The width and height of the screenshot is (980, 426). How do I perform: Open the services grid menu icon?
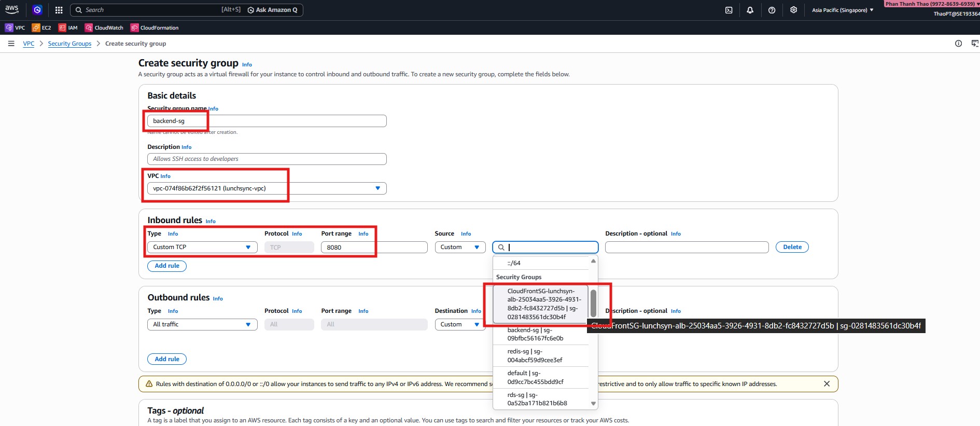[x=59, y=10]
